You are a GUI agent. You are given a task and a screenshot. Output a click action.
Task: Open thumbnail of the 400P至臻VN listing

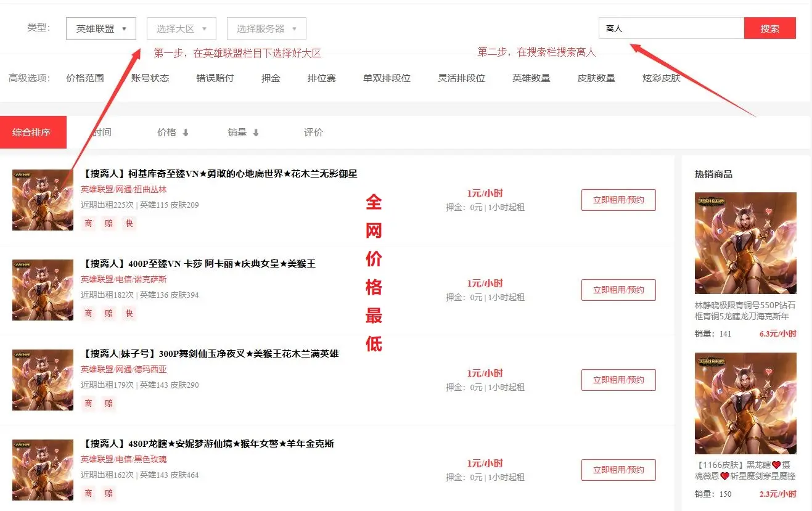point(43,290)
